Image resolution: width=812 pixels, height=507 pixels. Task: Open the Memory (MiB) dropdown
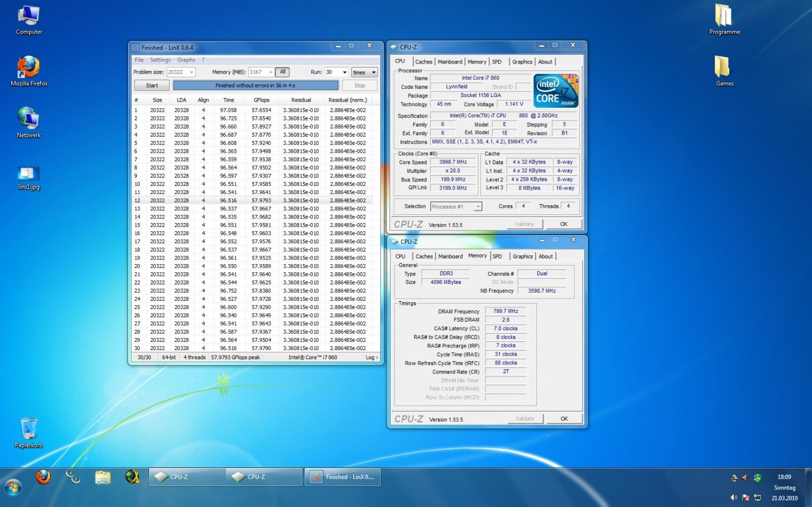pyautogui.click(x=270, y=72)
